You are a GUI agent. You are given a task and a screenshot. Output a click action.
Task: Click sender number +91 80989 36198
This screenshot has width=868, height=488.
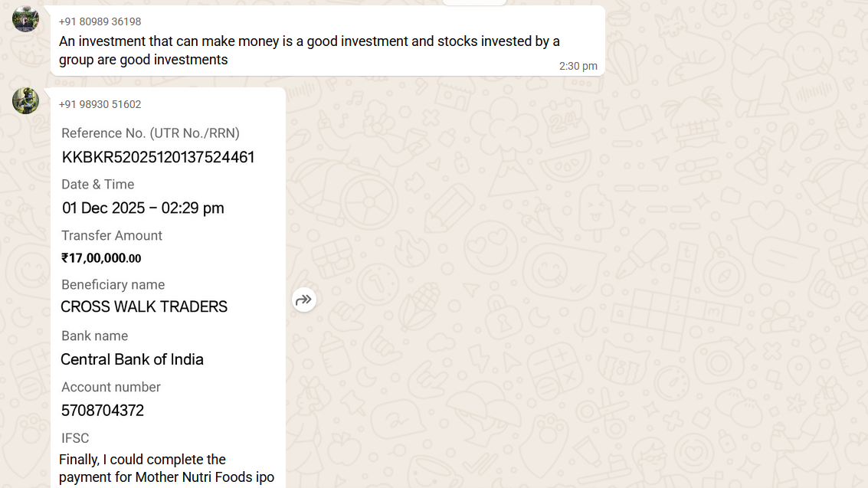tap(100, 21)
